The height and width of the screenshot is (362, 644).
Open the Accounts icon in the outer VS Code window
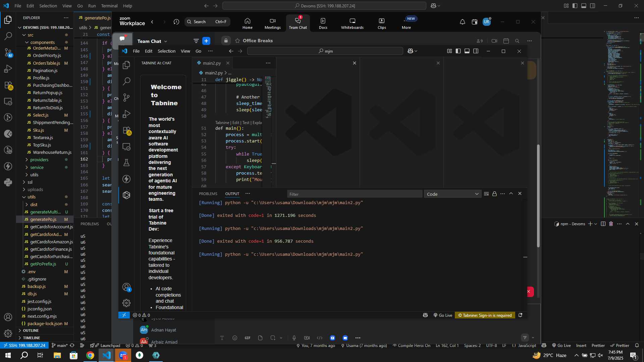(8, 317)
